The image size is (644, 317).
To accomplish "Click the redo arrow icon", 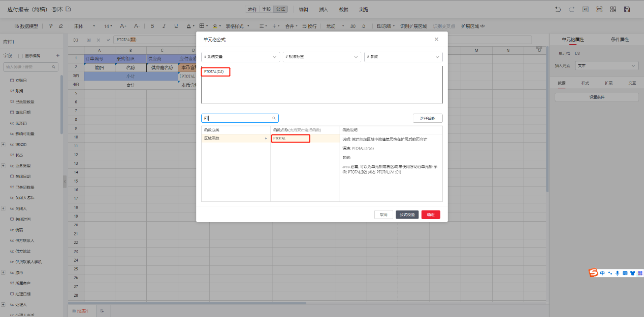I will pyautogui.click(x=572, y=9).
